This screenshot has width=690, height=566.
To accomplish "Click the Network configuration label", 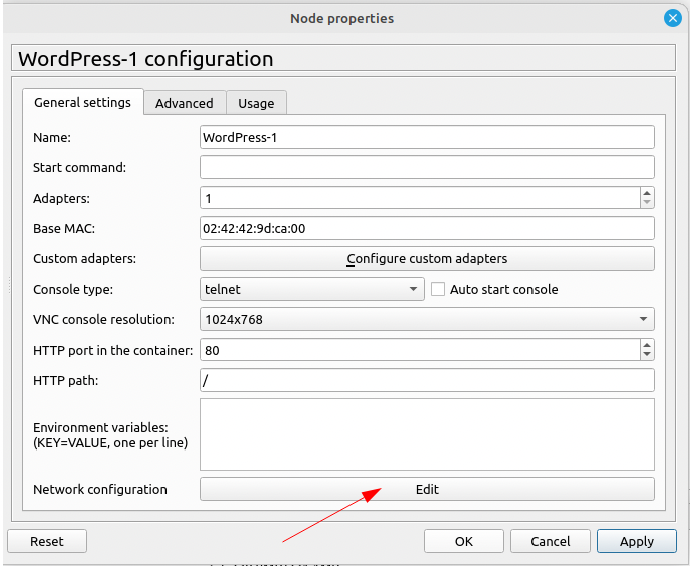I will click(100, 489).
